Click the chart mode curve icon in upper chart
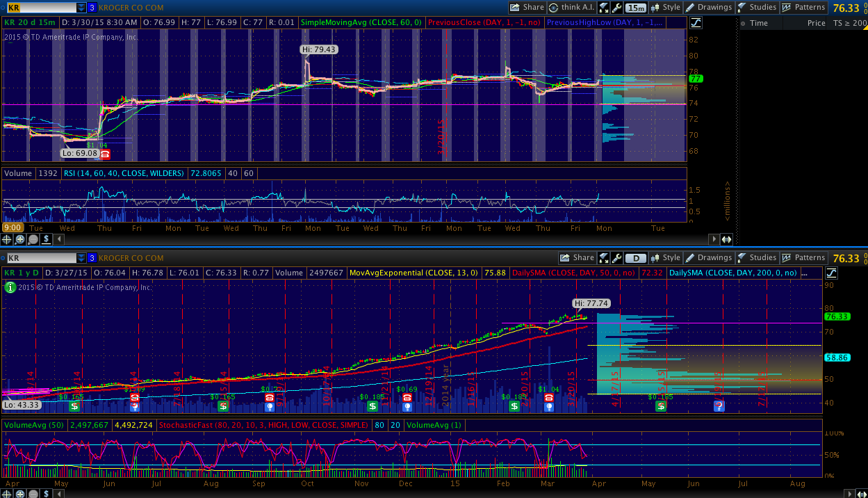 coord(696,23)
